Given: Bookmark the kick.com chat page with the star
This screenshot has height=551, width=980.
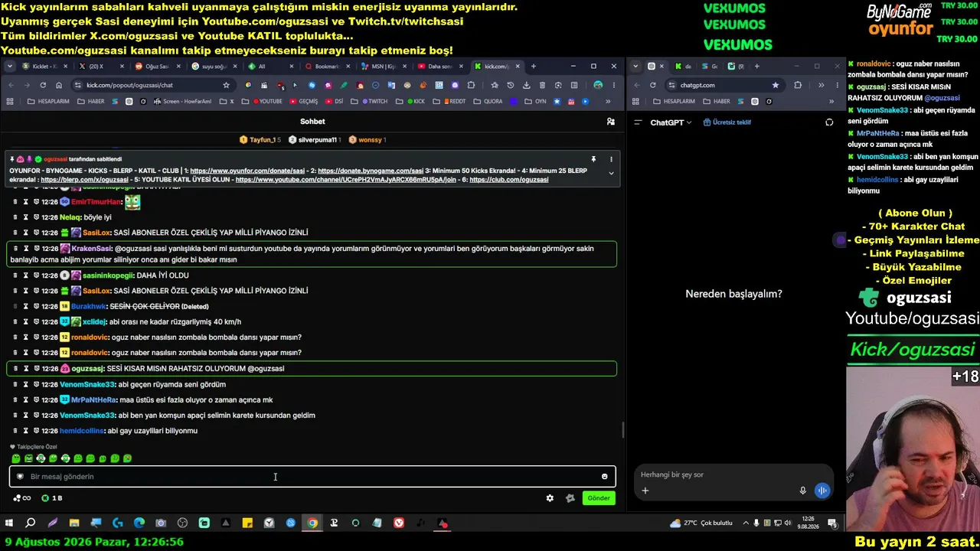Looking at the screenshot, I should click(x=226, y=85).
